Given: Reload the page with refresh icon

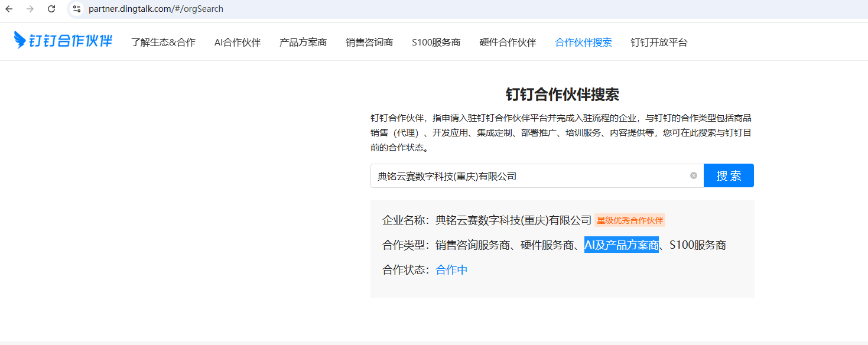Looking at the screenshot, I should (51, 9).
